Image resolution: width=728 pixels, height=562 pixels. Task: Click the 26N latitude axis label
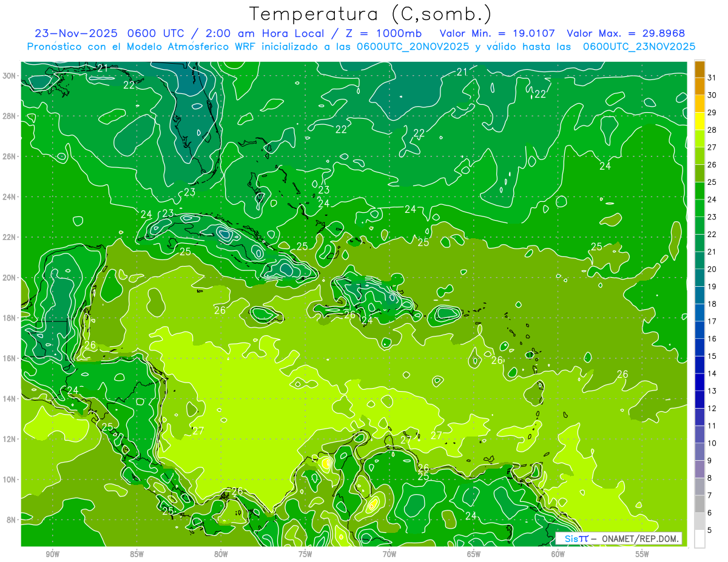[10, 156]
